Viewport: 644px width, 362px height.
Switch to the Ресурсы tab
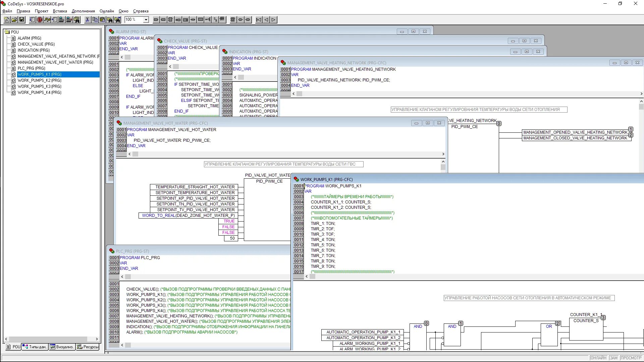(88, 347)
